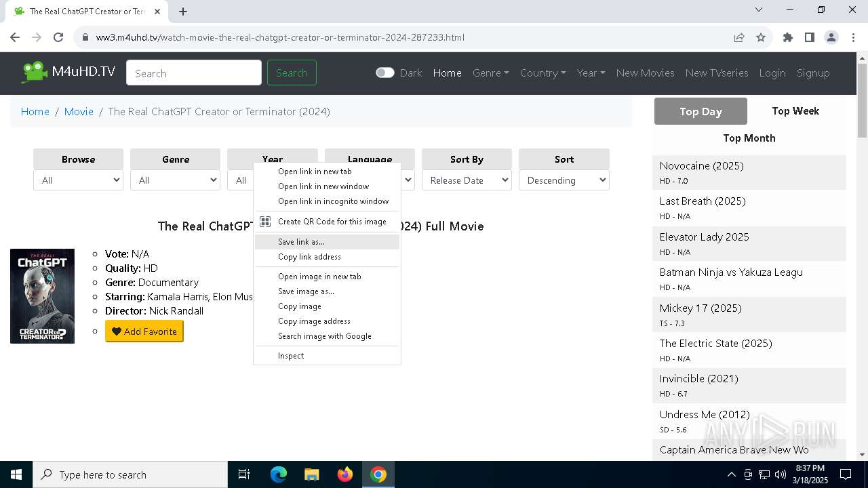The image size is (868, 488).
Task: Open the notifications center icon
Action: (x=846, y=474)
